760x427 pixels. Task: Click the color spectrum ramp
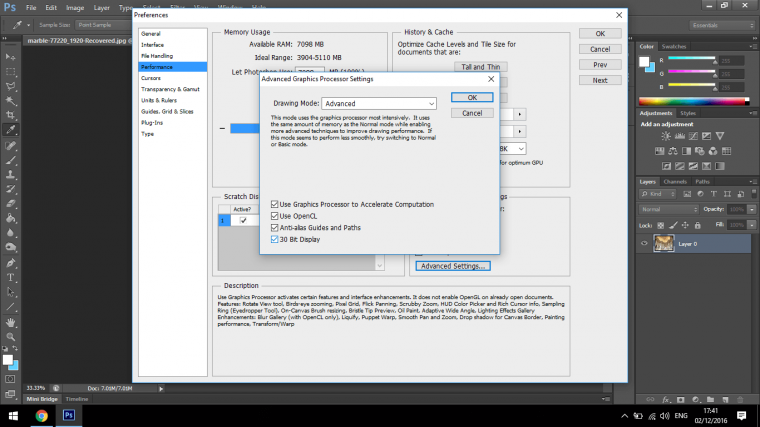point(694,101)
